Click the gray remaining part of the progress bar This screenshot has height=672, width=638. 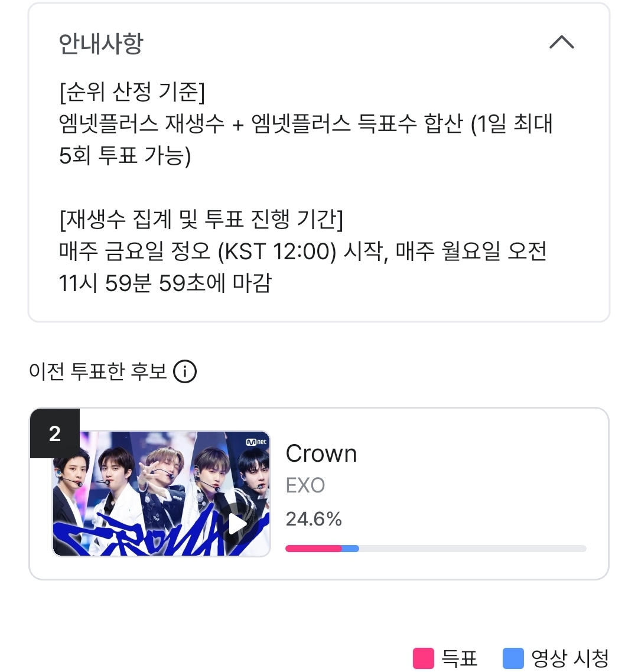click(473, 549)
